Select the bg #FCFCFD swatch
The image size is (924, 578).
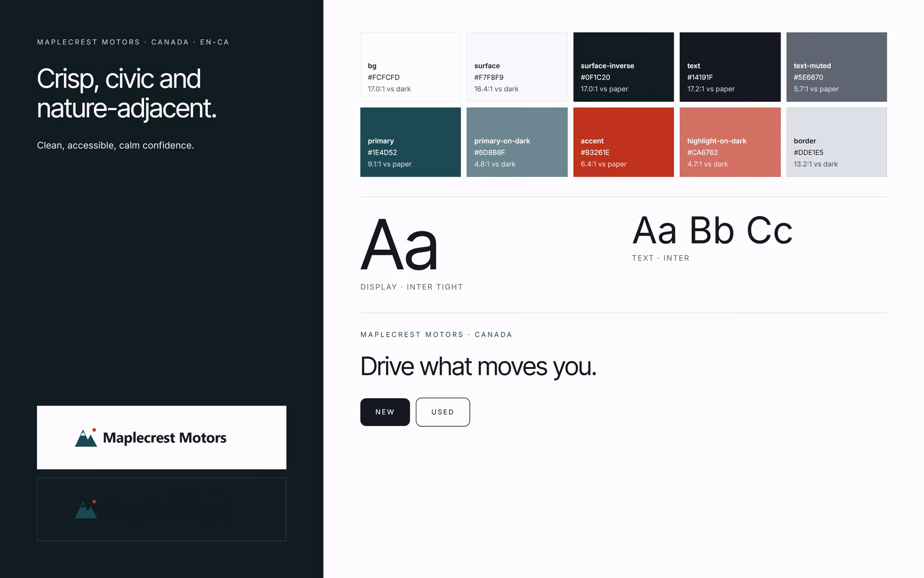[411, 67]
